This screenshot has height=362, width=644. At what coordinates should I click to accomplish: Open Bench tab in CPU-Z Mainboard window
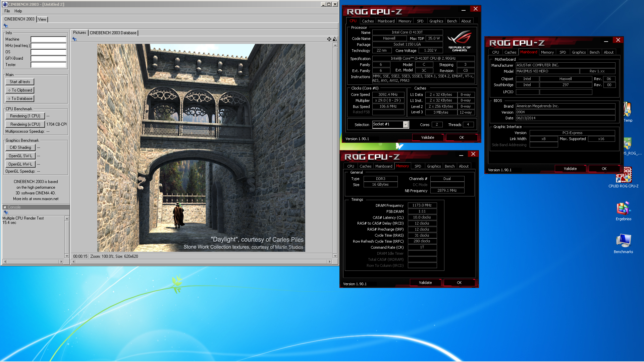595,52
